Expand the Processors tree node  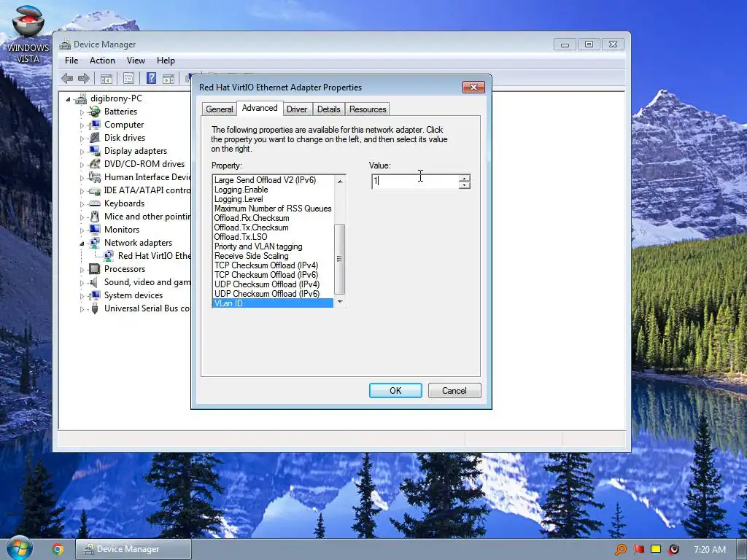pos(82,270)
